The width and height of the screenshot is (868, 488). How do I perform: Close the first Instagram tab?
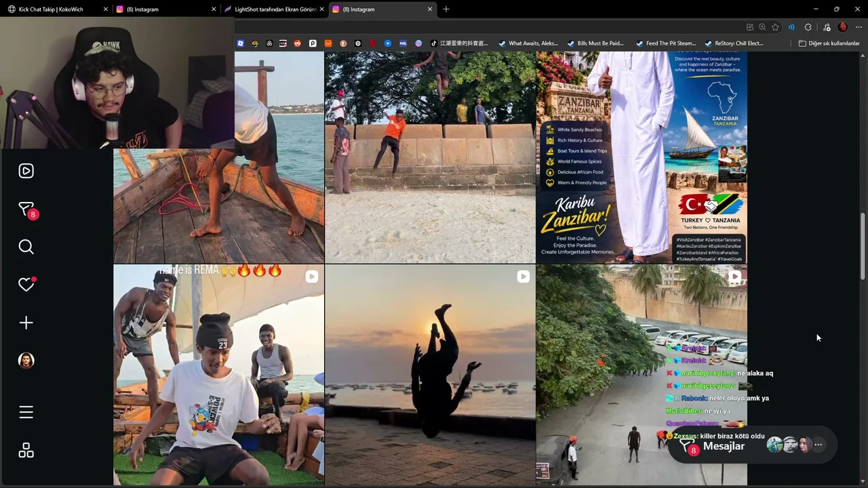tap(214, 9)
